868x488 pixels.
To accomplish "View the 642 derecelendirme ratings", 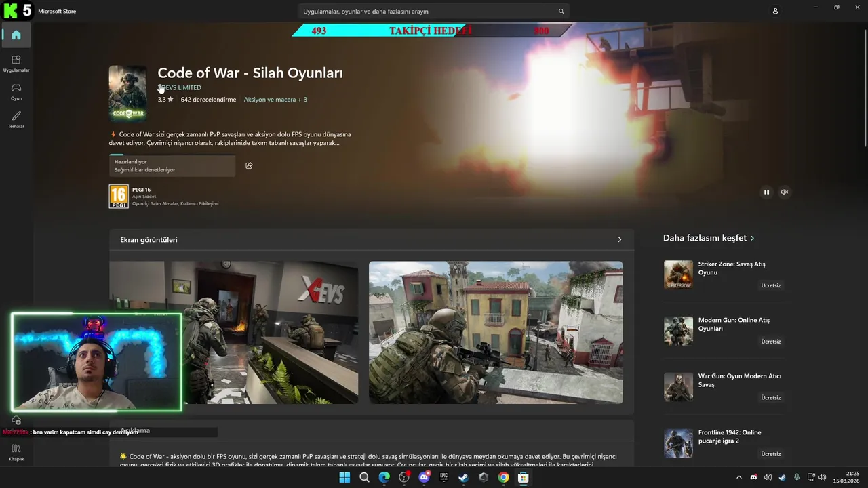I will pyautogui.click(x=208, y=100).
